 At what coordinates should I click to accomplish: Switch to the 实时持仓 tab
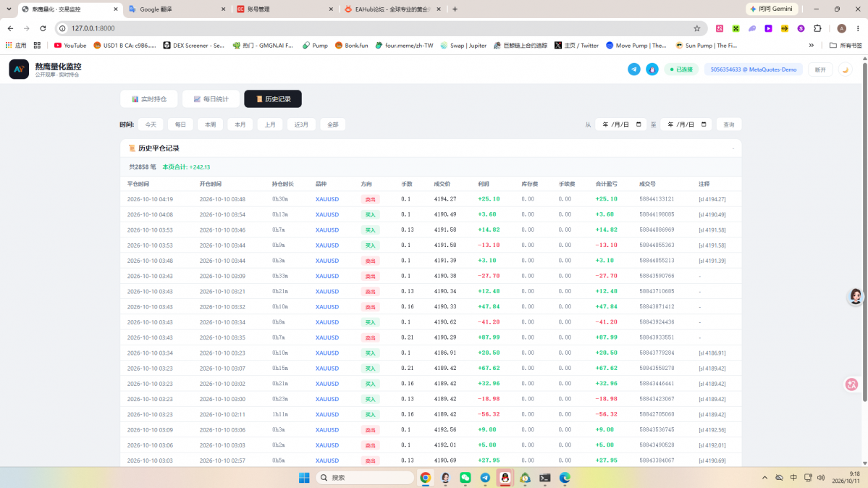[149, 99]
